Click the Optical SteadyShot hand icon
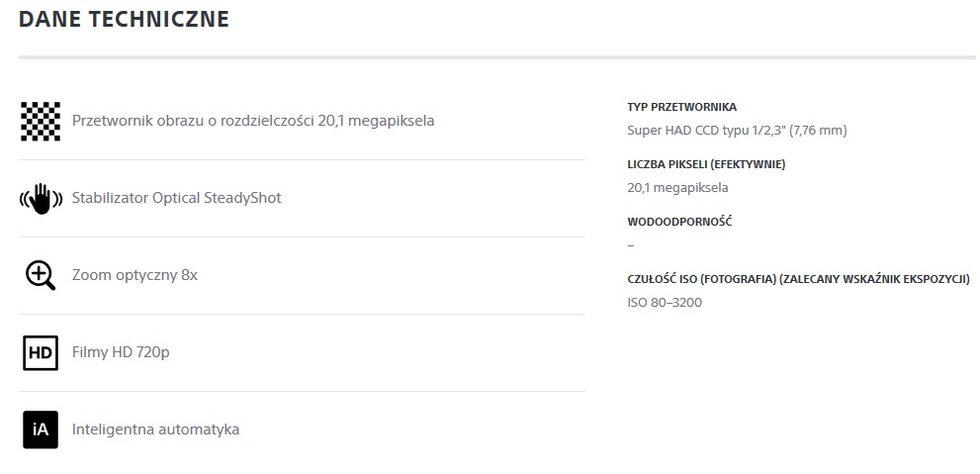The height and width of the screenshot is (474, 980). pos(41,198)
